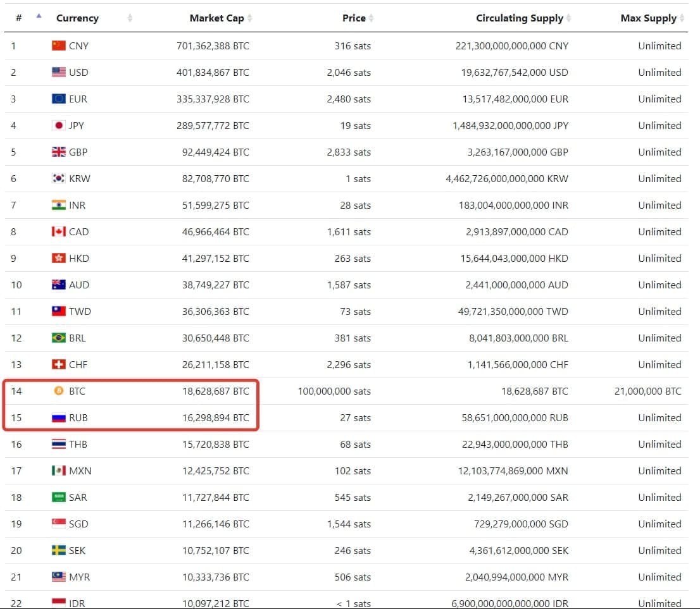Click the Market Cap column header

(216, 18)
